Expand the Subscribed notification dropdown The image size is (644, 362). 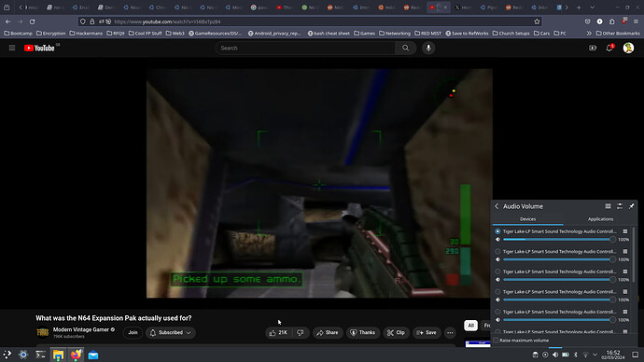[170, 332]
